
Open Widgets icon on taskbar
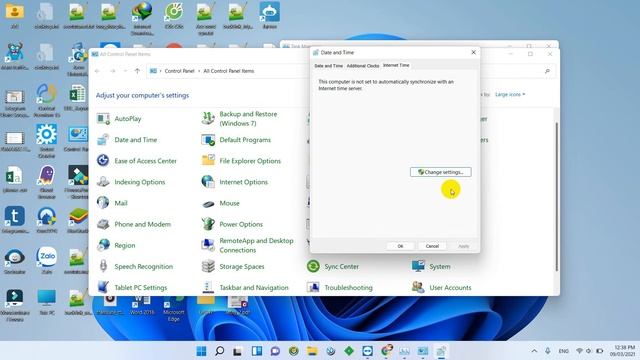tap(257, 351)
